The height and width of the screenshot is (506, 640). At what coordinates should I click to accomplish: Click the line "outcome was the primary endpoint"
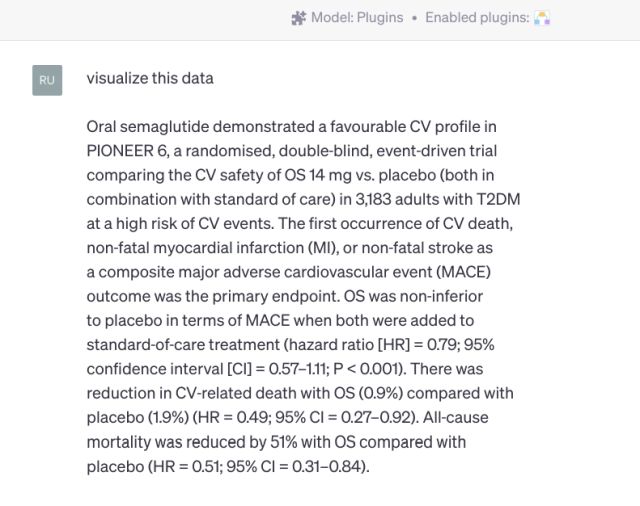pyautogui.click(x=284, y=296)
